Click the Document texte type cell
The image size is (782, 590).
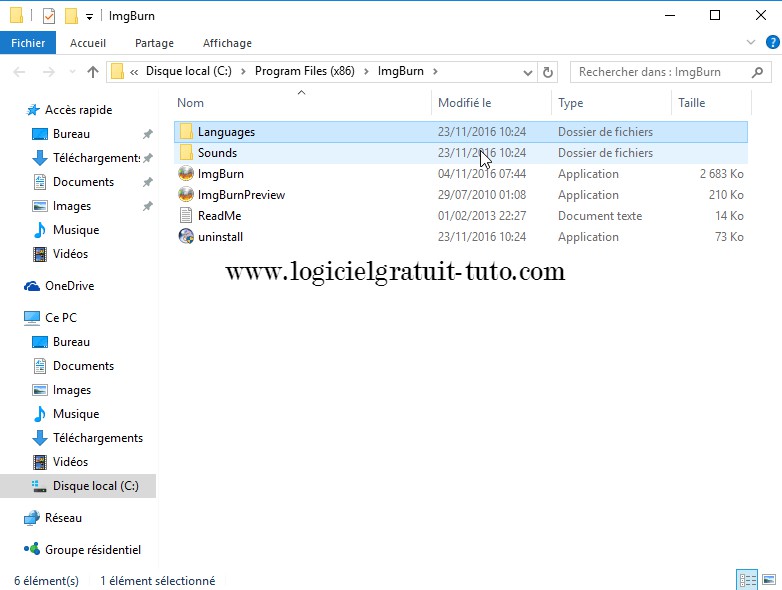click(600, 215)
